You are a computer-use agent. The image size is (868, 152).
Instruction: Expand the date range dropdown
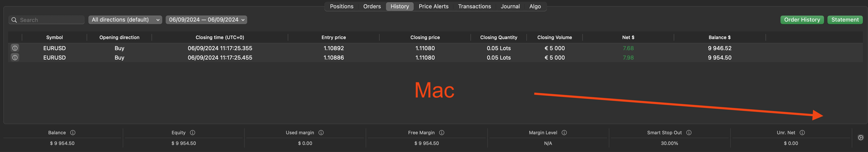[206, 20]
